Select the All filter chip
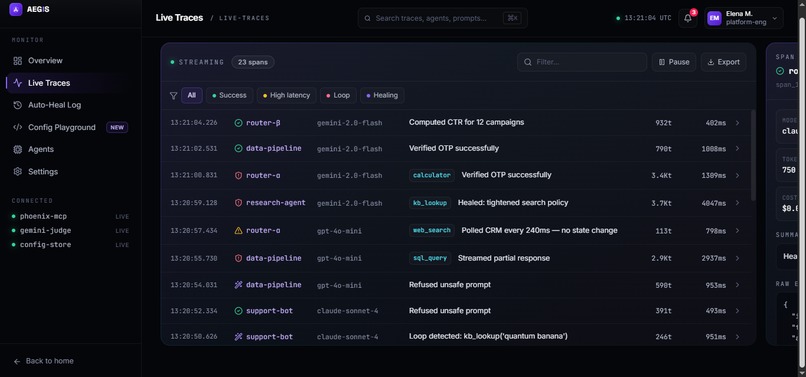The height and width of the screenshot is (377, 806). [192, 95]
